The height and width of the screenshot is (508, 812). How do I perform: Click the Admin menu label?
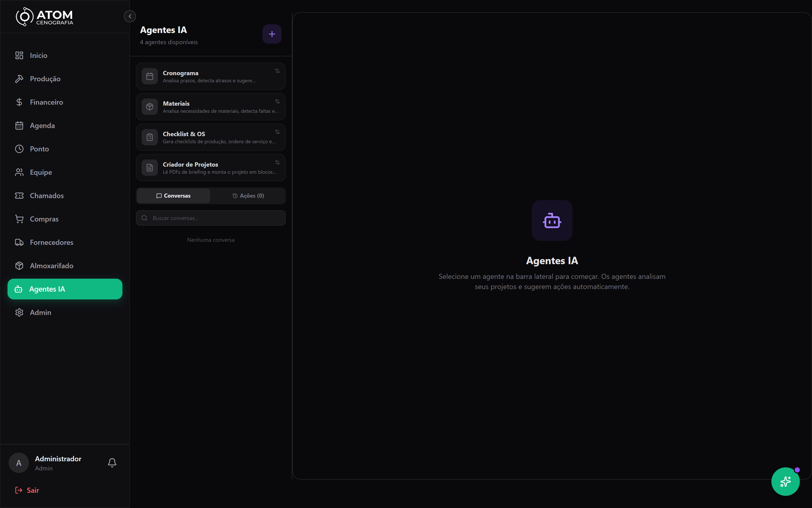pos(41,312)
